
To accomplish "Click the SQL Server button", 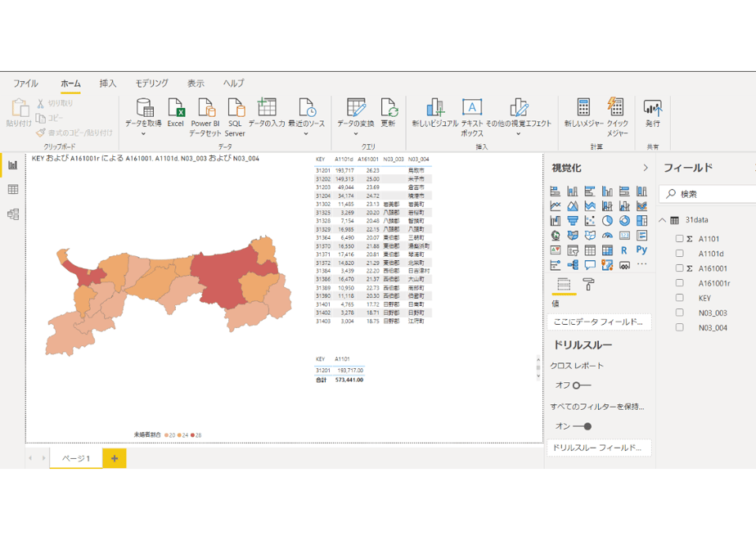I will pos(235,117).
